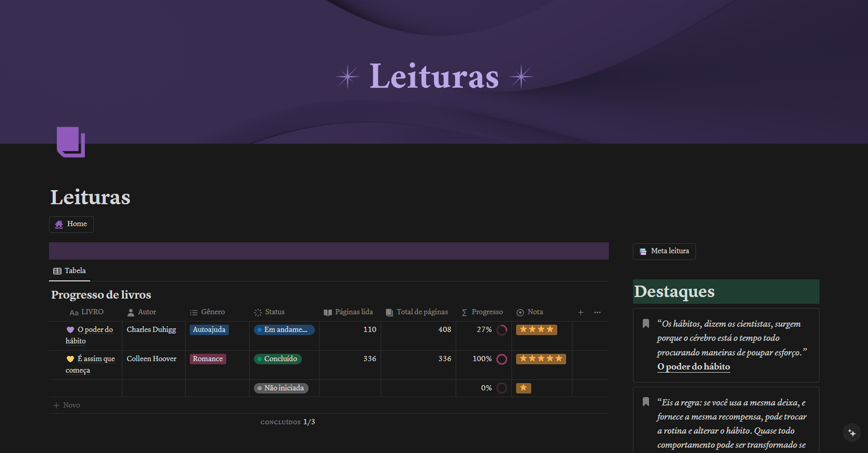Screen dimensions: 868x453
Task: Click the purple book page icon
Action: coord(71,142)
